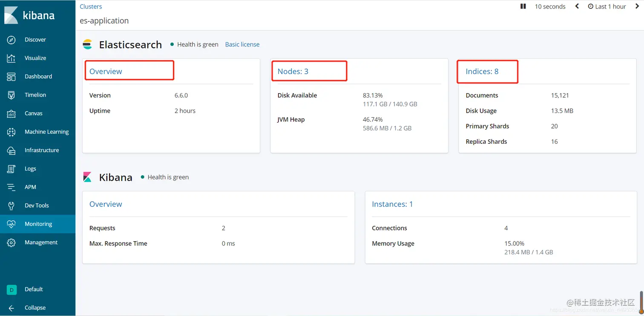The width and height of the screenshot is (644, 316).
Task: Click the Documents count 15,121
Action: coord(560,95)
